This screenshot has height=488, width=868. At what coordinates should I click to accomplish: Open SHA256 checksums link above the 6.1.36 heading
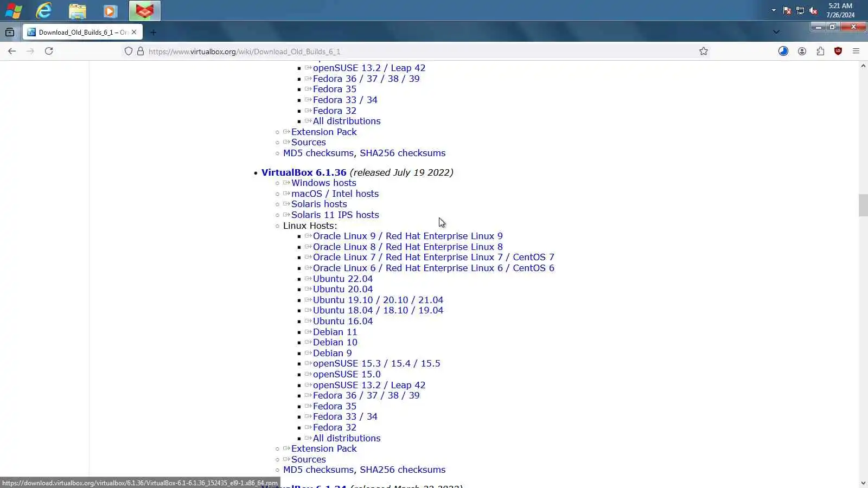(x=403, y=153)
